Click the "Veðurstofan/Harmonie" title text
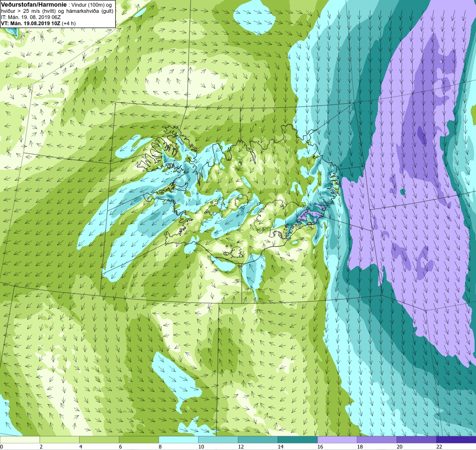The width and height of the screenshot is (476, 450). point(33,5)
